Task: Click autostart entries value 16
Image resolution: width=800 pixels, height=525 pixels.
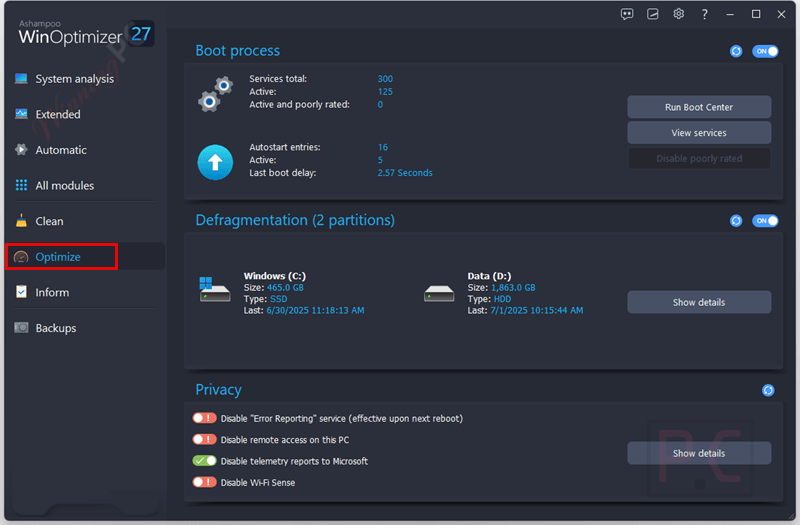Action: coord(383,147)
